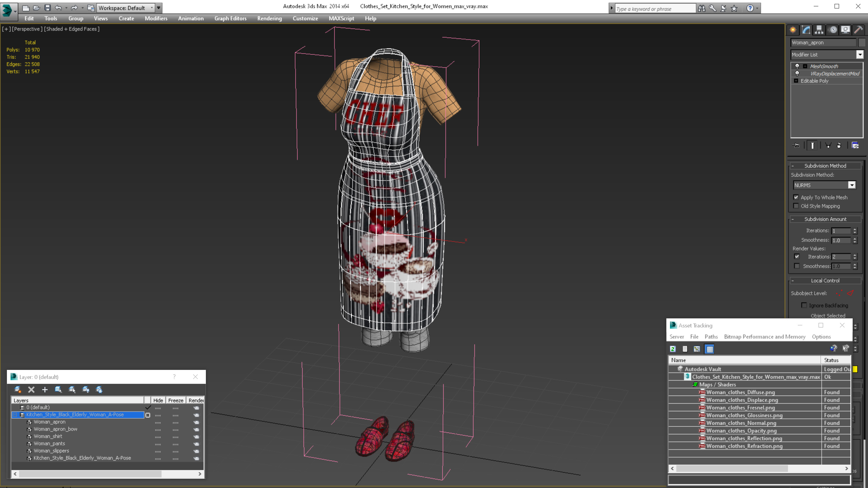Viewport: 868px width, 488px height.
Task: Toggle the MeshSmooth modifier lightbulb
Action: (797, 66)
